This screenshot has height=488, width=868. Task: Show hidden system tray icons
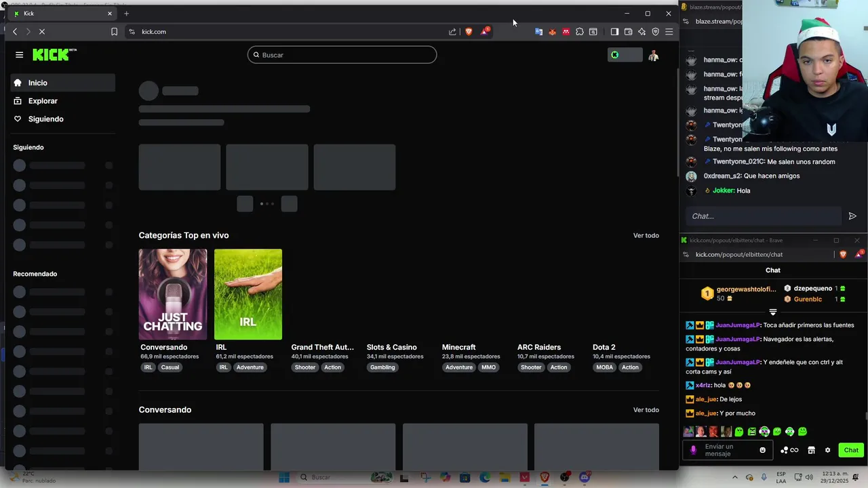735,477
